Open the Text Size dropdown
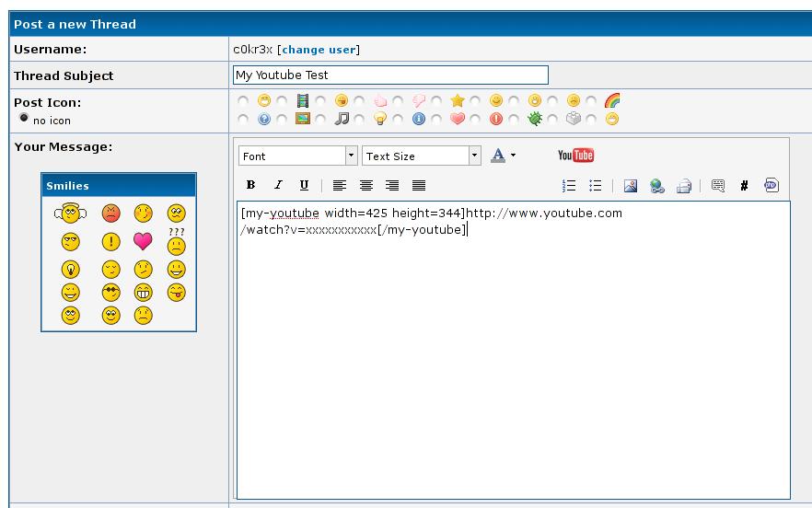 tap(421, 156)
